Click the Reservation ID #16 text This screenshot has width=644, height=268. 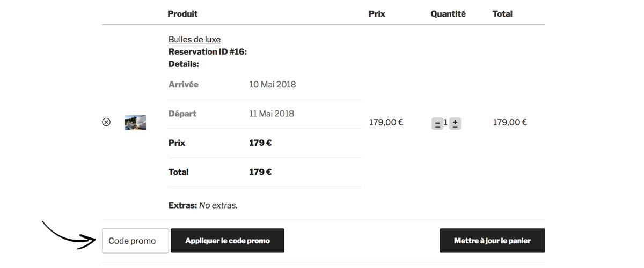[208, 52]
